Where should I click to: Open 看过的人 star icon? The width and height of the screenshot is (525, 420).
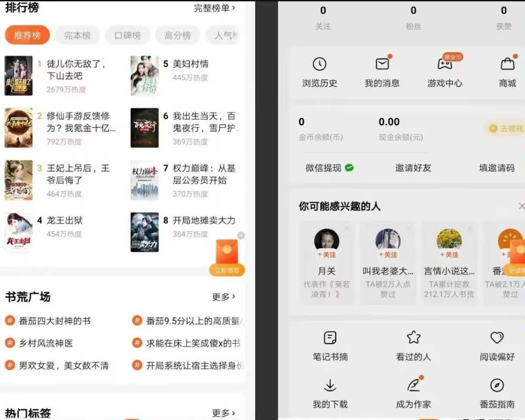tap(413, 338)
